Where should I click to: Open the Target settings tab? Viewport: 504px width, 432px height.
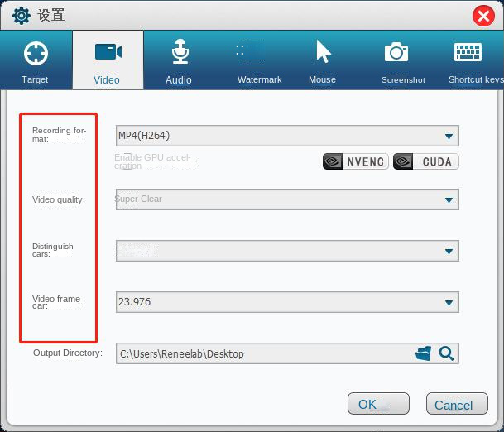click(x=36, y=60)
